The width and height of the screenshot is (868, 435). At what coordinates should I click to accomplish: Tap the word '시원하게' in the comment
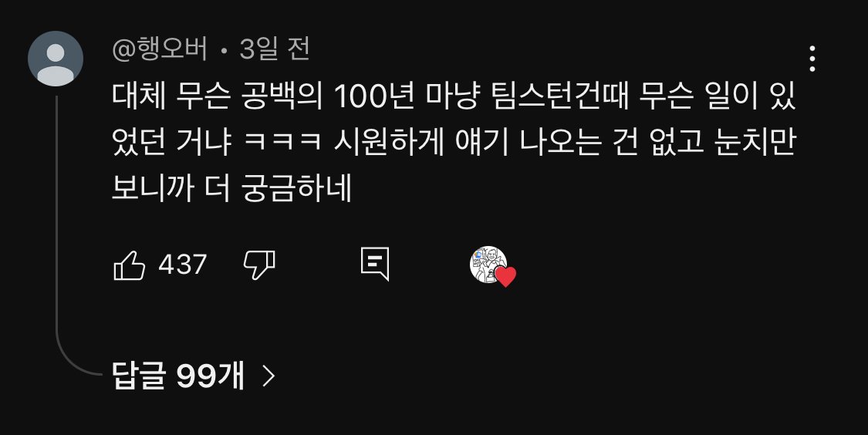pyautogui.click(x=389, y=143)
